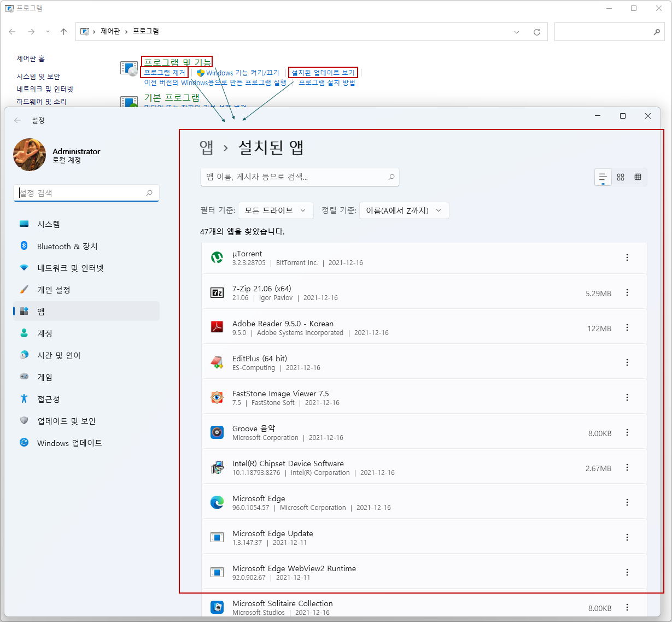Focus the 앱 이름, 게시자 search field
Viewport: 672px width, 622px height.
tap(300, 177)
